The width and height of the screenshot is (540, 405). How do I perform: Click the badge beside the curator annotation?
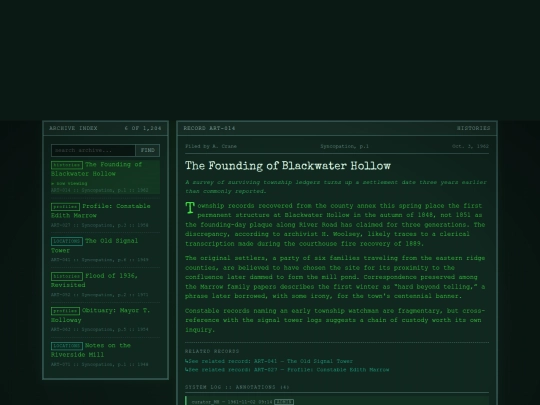point(284,402)
